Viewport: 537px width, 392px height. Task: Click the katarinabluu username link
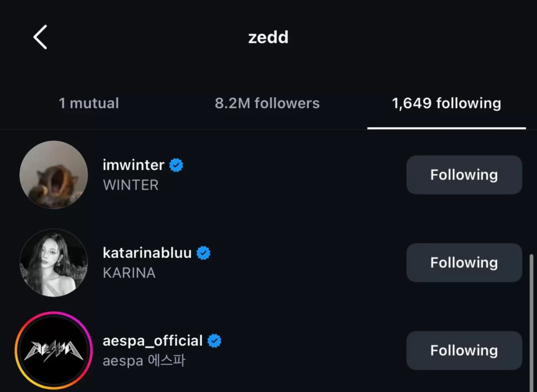coord(148,252)
